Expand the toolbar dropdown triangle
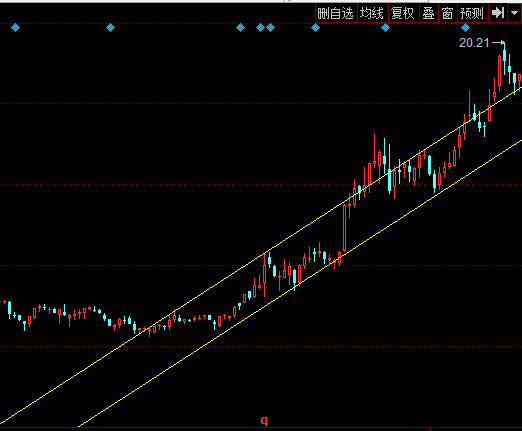 pyautogui.click(x=514, y=13)
